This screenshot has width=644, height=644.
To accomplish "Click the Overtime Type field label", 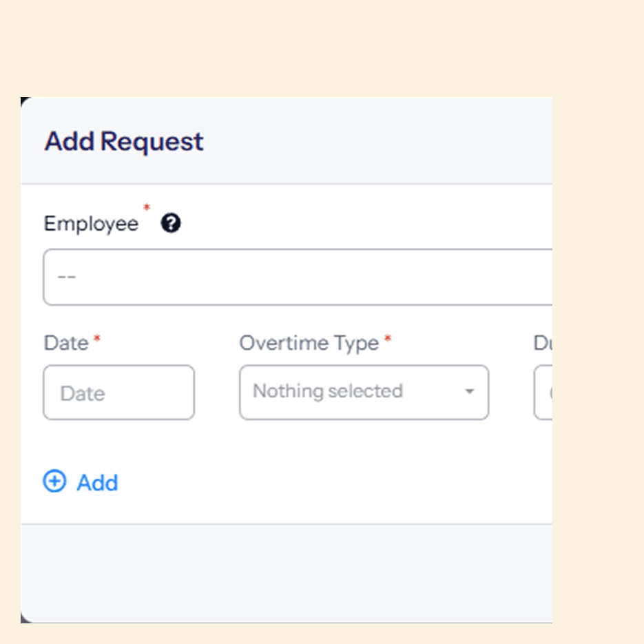I will [x=309, y=344].
